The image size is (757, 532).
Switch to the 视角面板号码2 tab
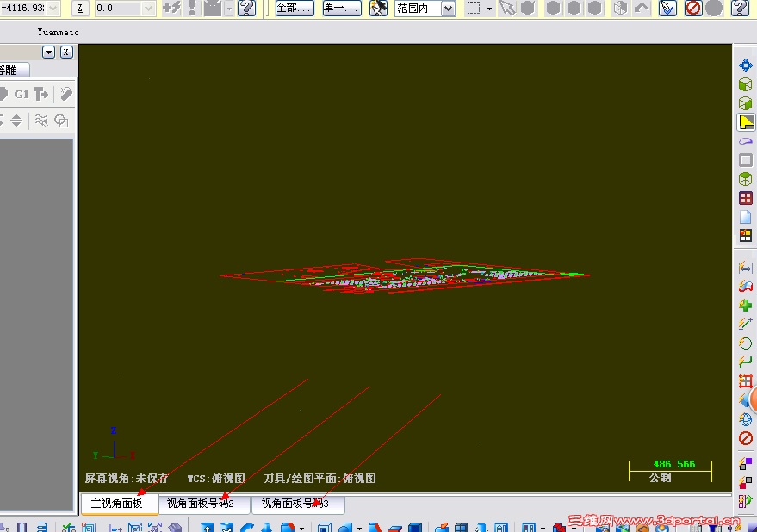204,504
